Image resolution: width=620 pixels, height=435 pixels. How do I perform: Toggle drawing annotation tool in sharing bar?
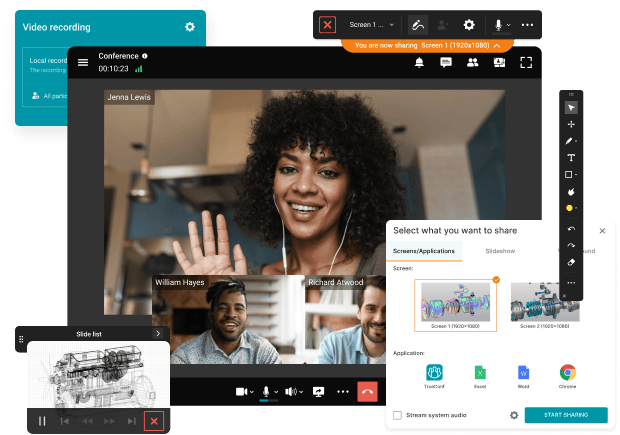(x=418, y=25)
